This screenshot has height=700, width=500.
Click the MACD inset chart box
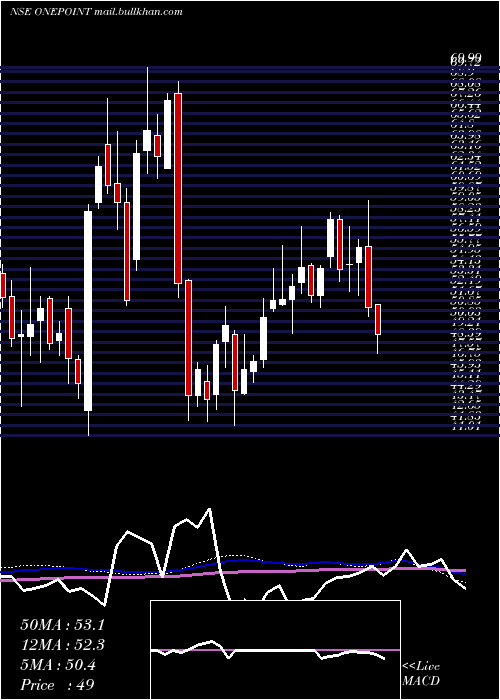point(275,650)
